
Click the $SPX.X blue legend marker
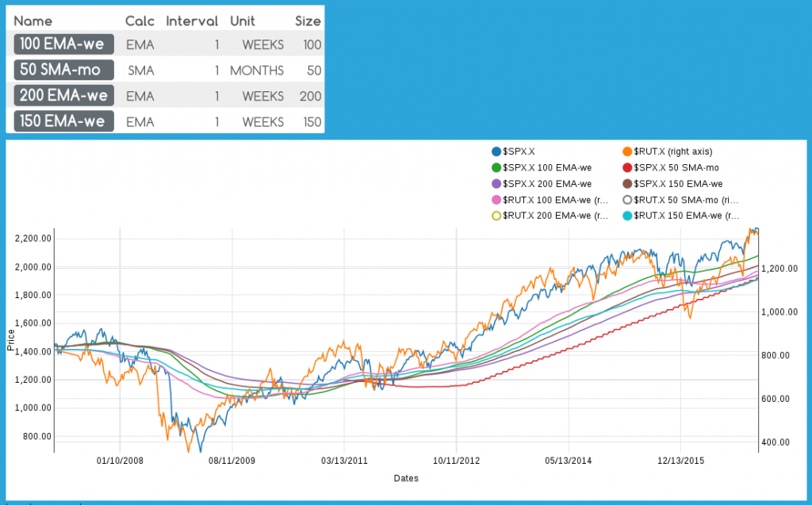click(x=496, y=151)
